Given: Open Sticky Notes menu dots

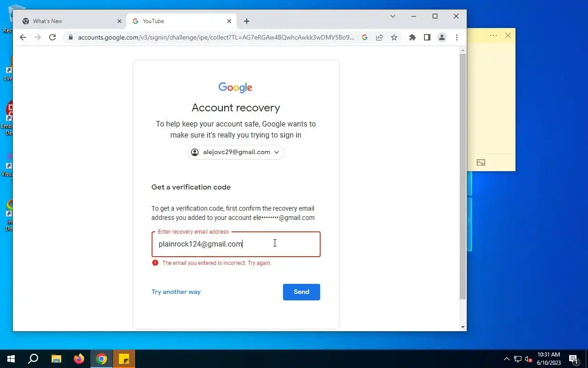Looking at the screenshot, I should 493,35.
